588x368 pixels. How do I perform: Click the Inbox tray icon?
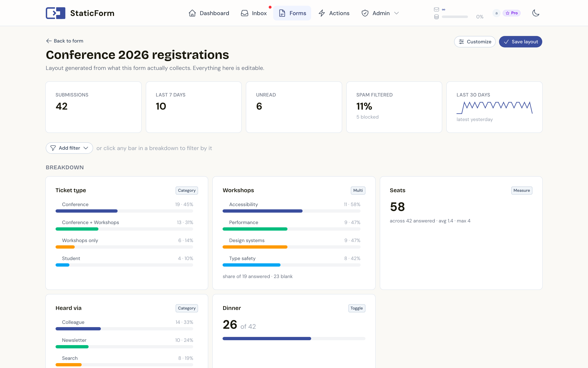tap(244, 13)
